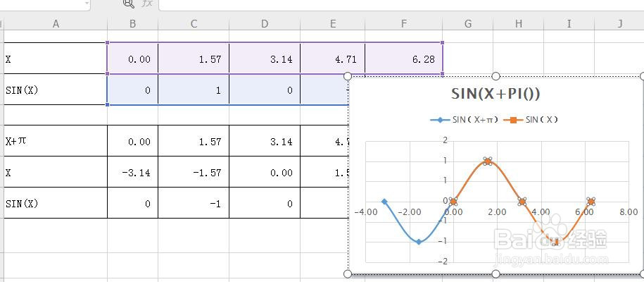Select column H header

[x=519, y=24]
